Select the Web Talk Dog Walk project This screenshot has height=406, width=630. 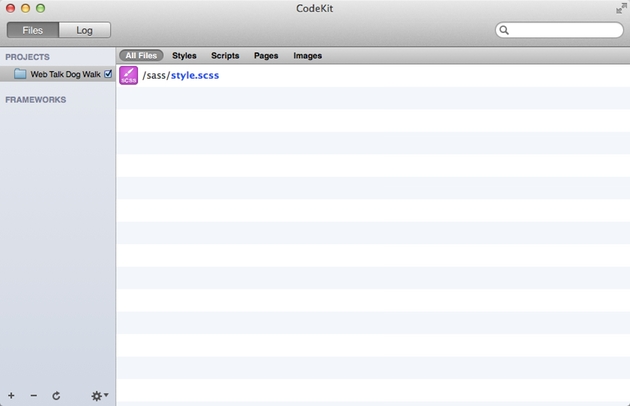(58, 74)
